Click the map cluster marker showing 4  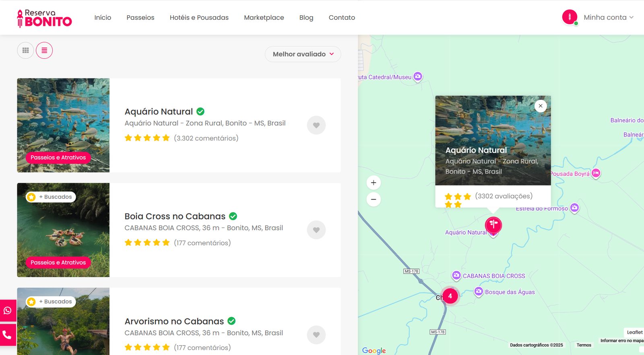pyautogui.click(x=450, y=296)
